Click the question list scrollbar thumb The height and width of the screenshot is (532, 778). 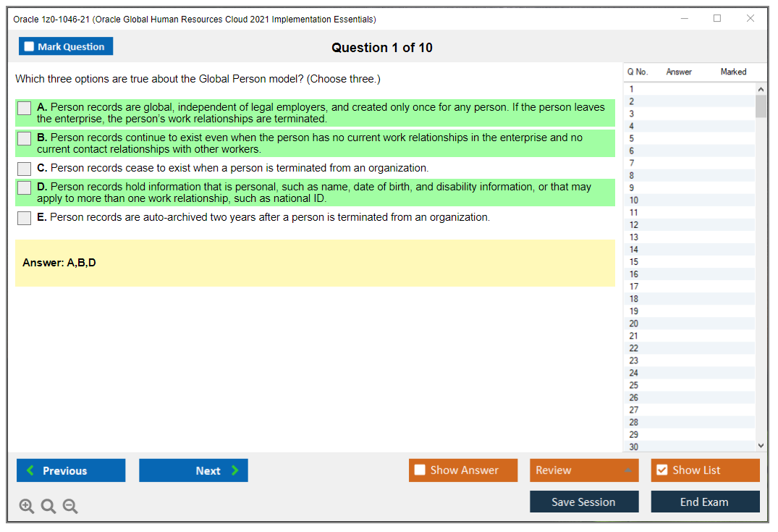click(761, 106)
